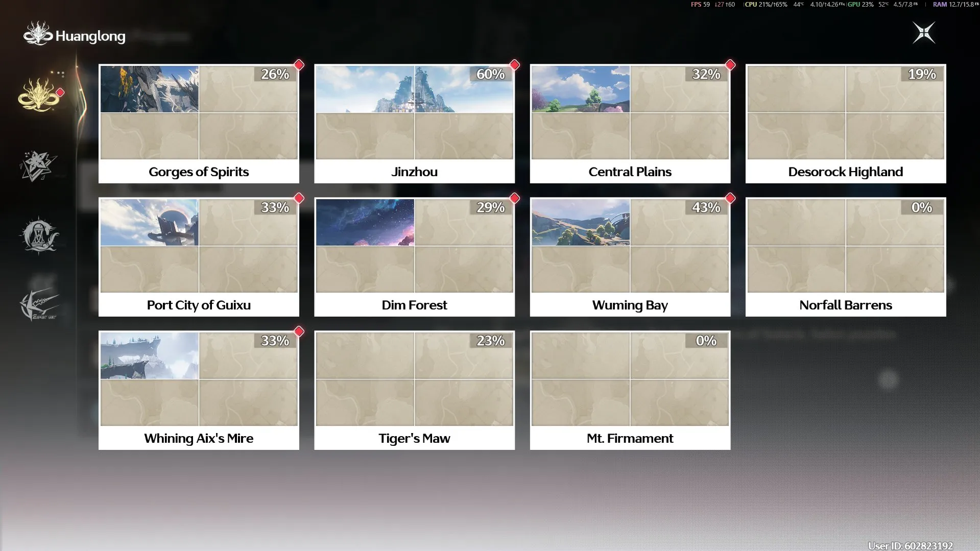980x551 pixels.
Task: Open the Tiger's Maw area card
Action: [414, 390]
